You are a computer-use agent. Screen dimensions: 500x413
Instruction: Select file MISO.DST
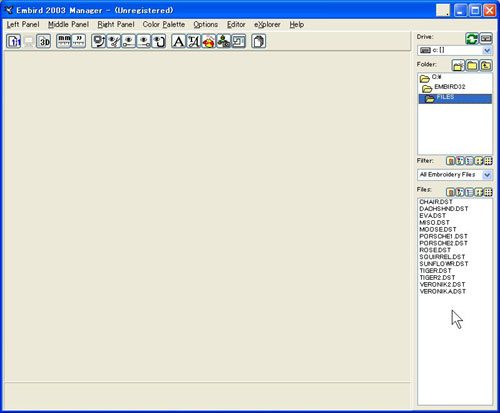click(x=434, y=223)
